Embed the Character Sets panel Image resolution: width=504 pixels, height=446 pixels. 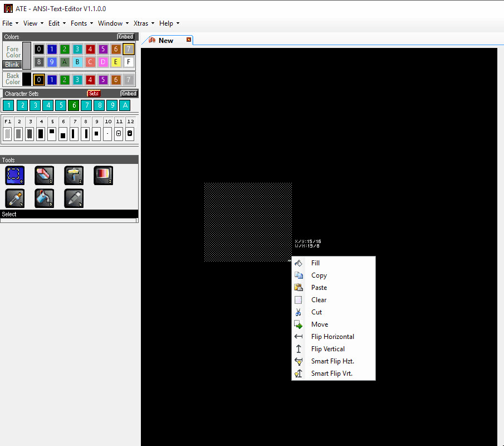point(129,93)
